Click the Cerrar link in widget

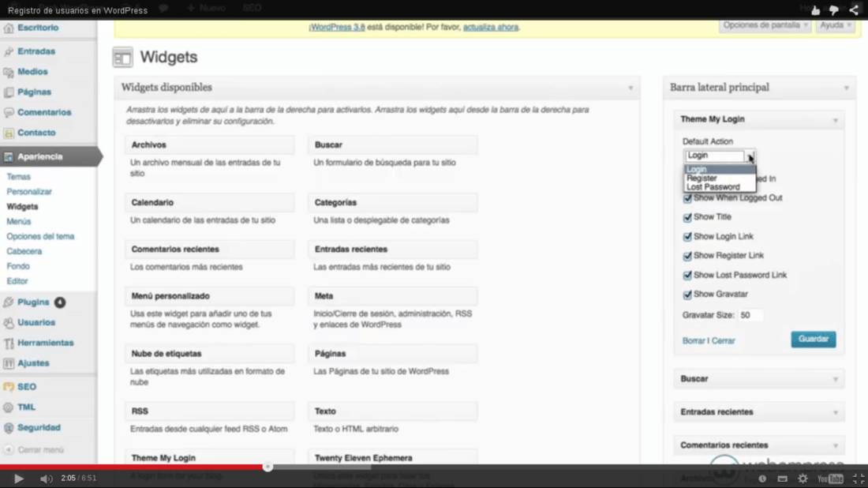tap(723, 340)
